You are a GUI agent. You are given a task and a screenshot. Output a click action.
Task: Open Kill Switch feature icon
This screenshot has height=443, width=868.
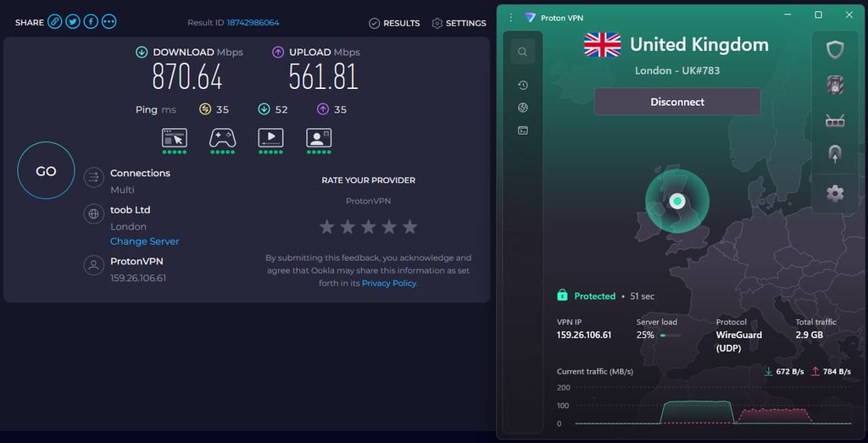835,85
